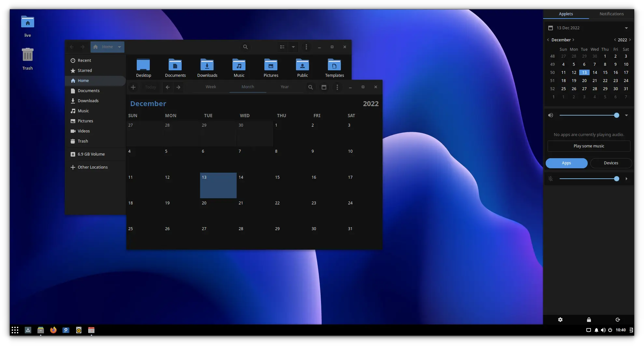The height and width of the screenshot is (346, 644).
Task: Go to next month after December in applet
Action: [573, 40]
